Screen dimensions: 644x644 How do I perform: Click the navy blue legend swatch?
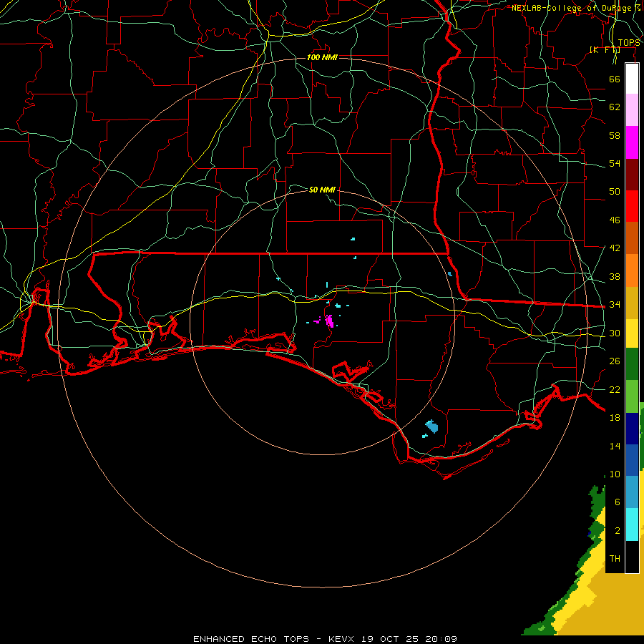(632, 429)
